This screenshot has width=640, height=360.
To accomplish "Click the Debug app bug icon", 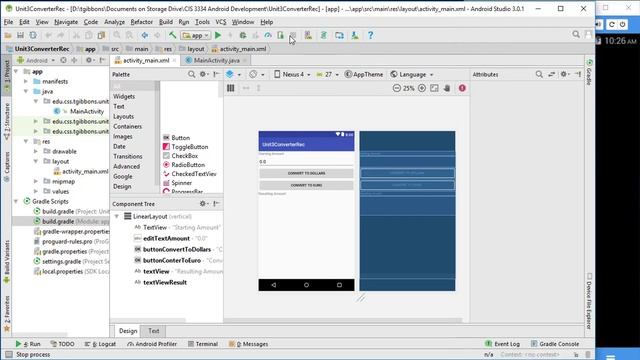I will 243,36.
